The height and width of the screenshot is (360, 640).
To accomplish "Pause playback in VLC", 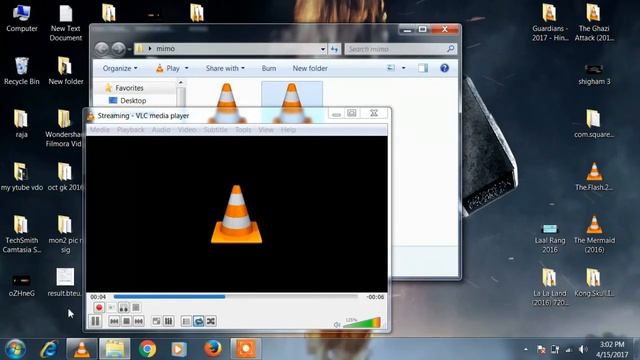I will (x=96, y=321).
